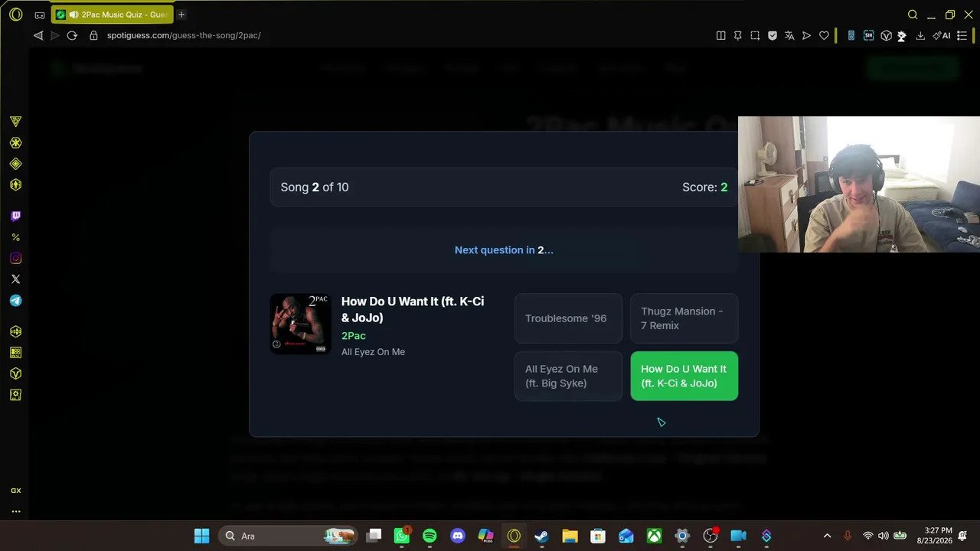Open the Windows Start menu

(x=201, y=536)
